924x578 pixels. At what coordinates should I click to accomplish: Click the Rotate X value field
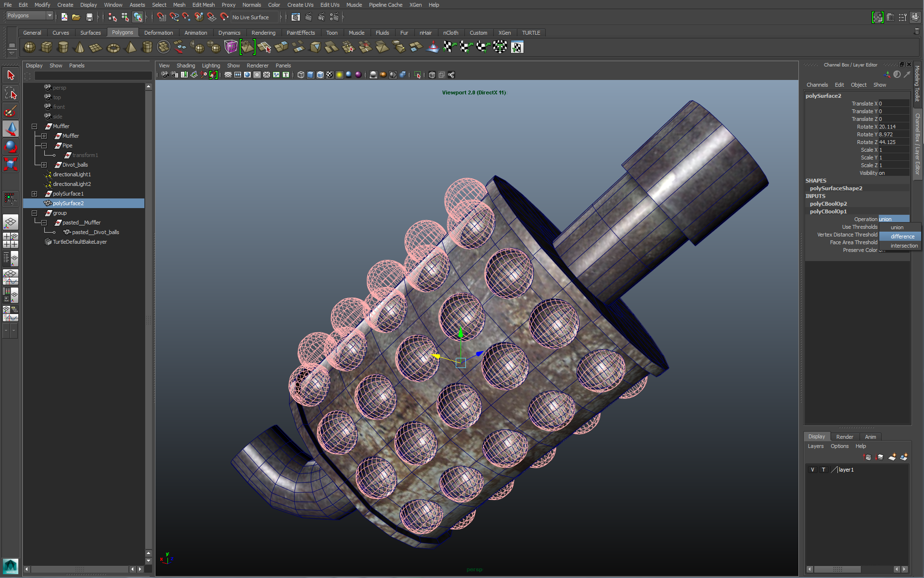(x=893, y=127)
